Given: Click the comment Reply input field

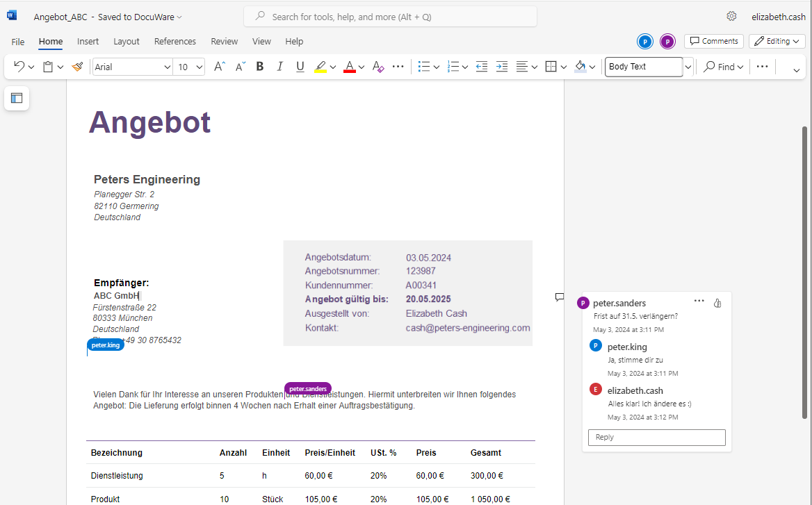Looking at the screenshot, I should click(x=656, y=437).
